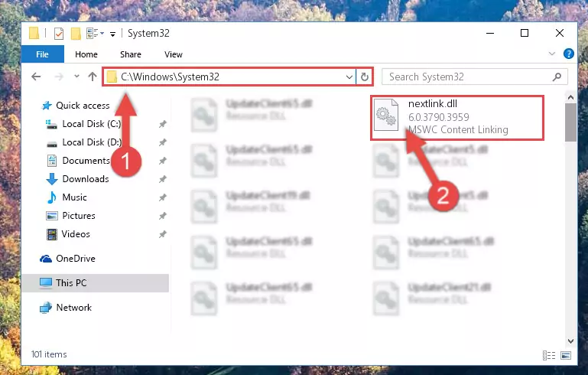Go back with the left arrow button

click(x=36, y=77)
